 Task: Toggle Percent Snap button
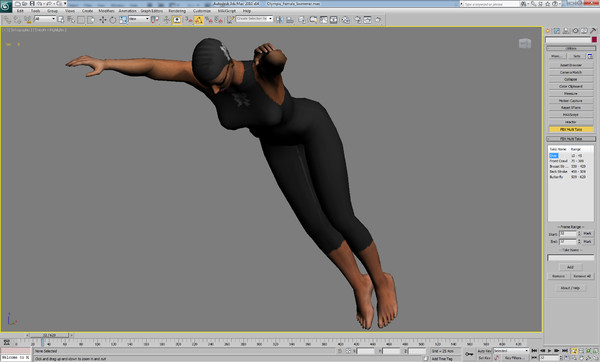[x=209, y=20]
